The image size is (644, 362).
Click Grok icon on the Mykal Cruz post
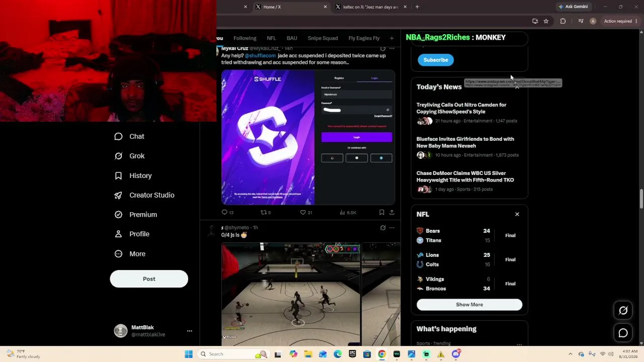click(x=383, y=49)
